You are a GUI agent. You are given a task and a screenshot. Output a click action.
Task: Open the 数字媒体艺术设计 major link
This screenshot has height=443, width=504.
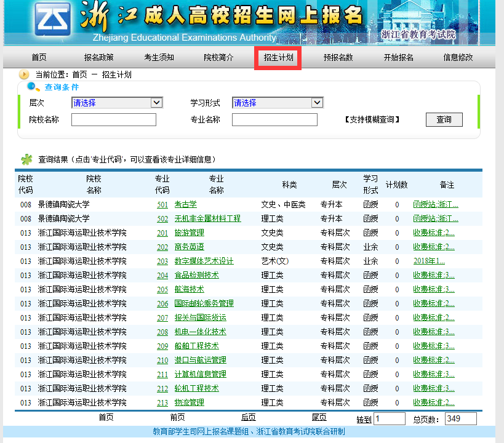pos(204,261)
